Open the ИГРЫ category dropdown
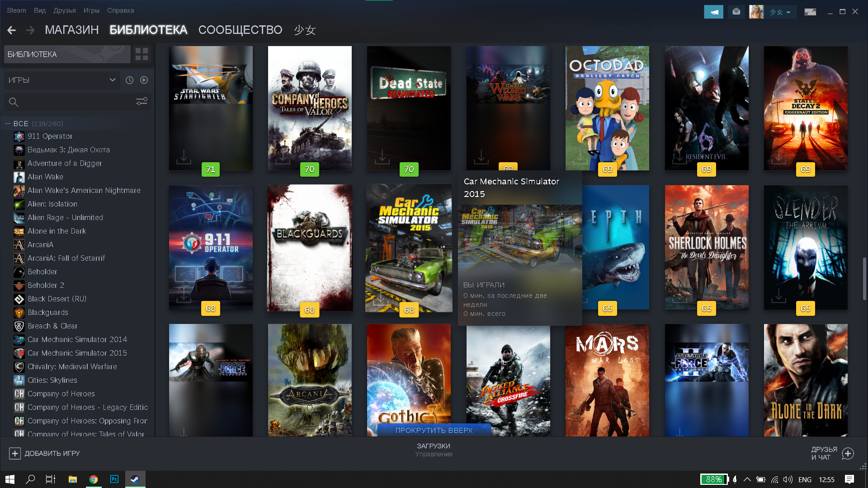 62,80
